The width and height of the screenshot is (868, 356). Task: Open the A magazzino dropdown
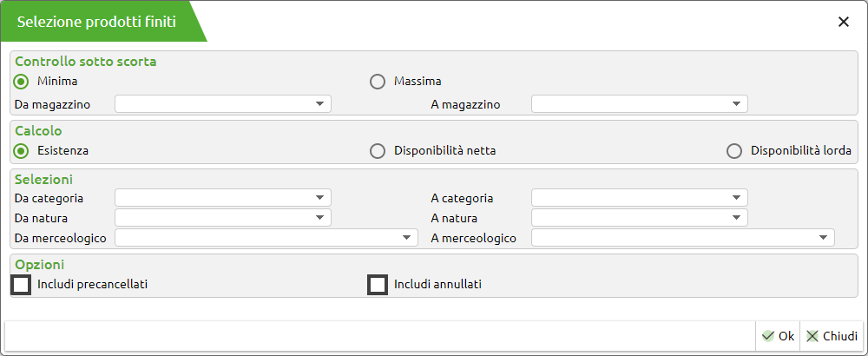pyautogui.click(x=736, y=104)
